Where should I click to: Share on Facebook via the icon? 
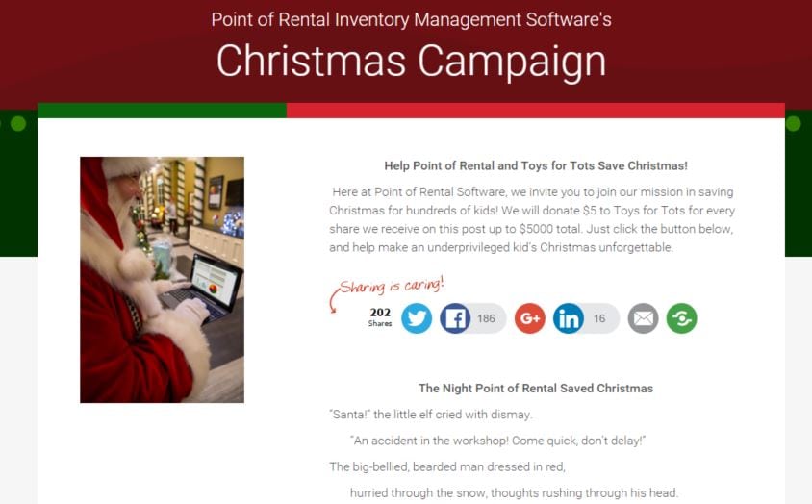click(455, 318)
